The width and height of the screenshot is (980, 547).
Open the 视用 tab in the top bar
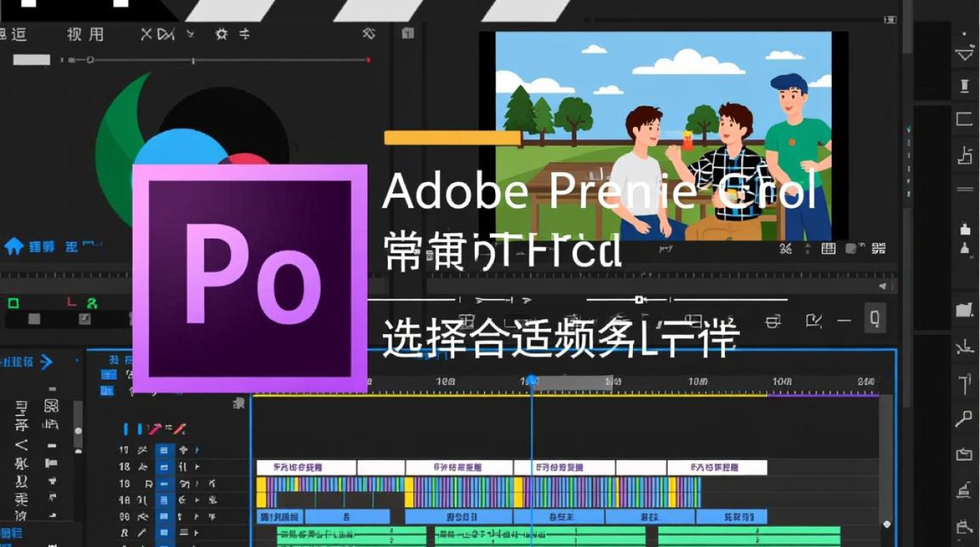tap(85, 34)
